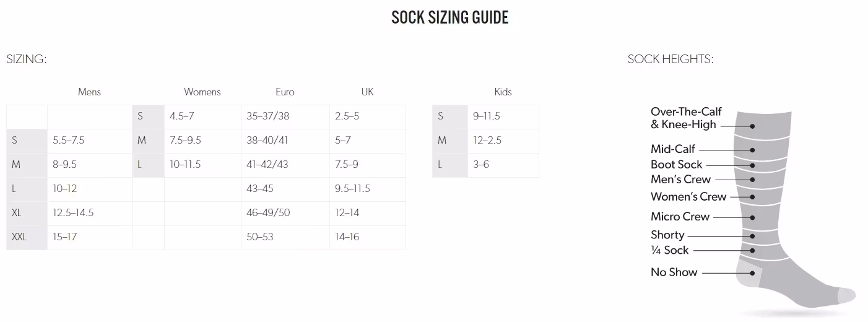Image resolution: width=868 pixels, height=322 pixels.
Task: Select the Mens XXL 15–17 cell
Action: [65, 237]
